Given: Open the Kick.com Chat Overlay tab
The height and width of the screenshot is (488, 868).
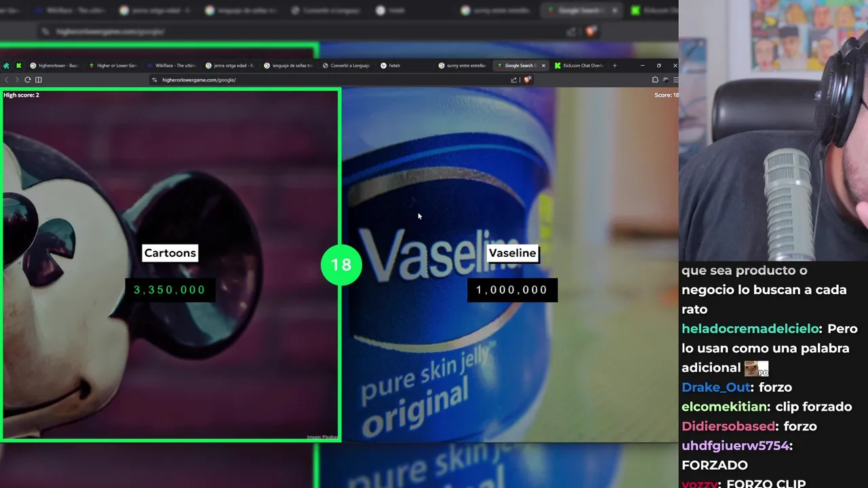Looking at the screenshot, I should (579, 66).
